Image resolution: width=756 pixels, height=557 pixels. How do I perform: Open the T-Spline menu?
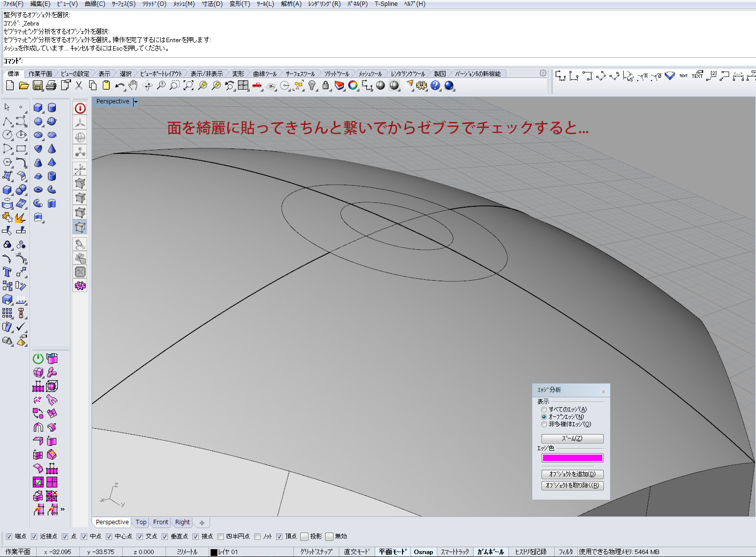[386, 4]
